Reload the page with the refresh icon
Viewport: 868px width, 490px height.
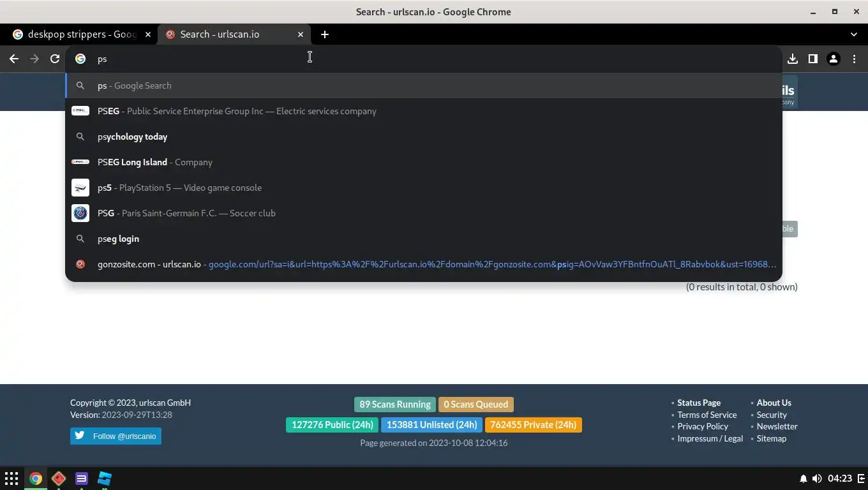point(55,59)
